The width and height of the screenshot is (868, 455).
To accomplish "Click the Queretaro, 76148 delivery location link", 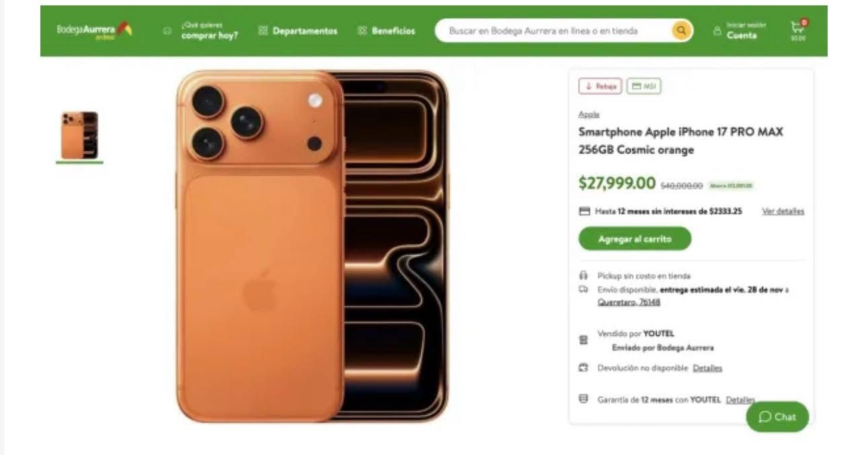I will coord(628,302).
